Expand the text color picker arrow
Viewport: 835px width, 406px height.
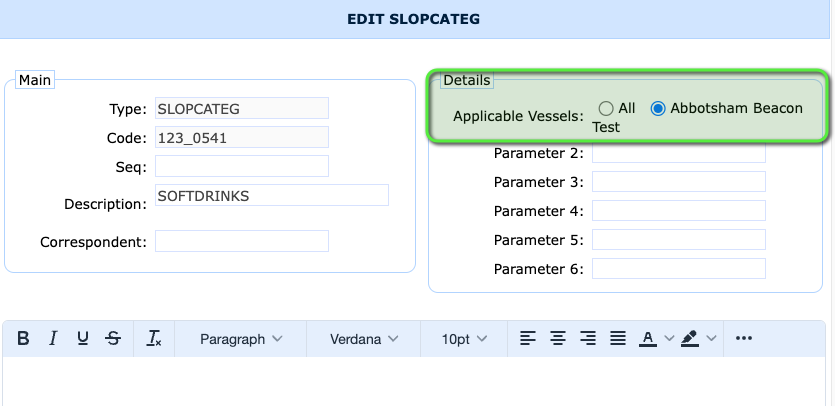[669, 339]
